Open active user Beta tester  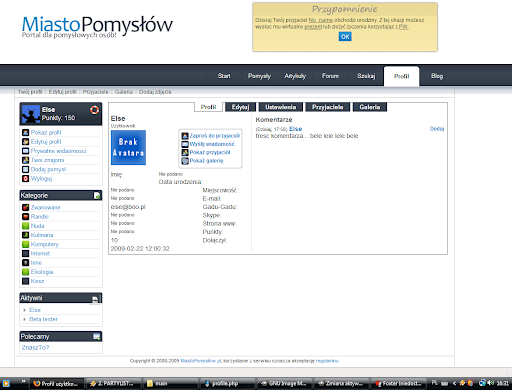pyautogui.click(x=43, y=319)
